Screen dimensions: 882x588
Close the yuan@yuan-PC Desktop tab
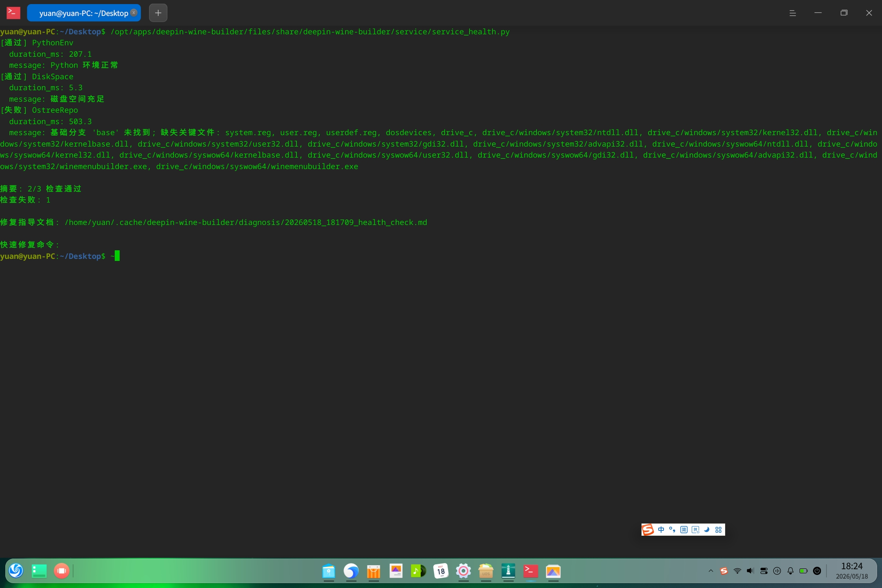click(134, 13)
